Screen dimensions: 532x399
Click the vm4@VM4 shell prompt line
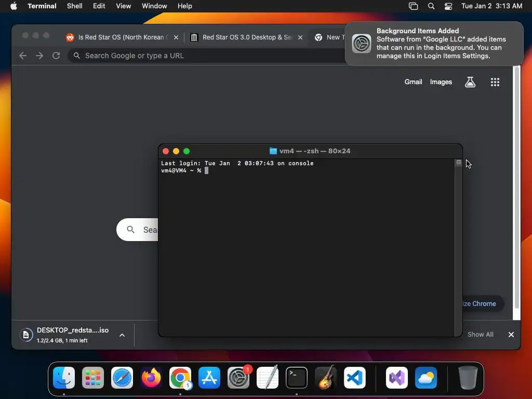(184, 170)
